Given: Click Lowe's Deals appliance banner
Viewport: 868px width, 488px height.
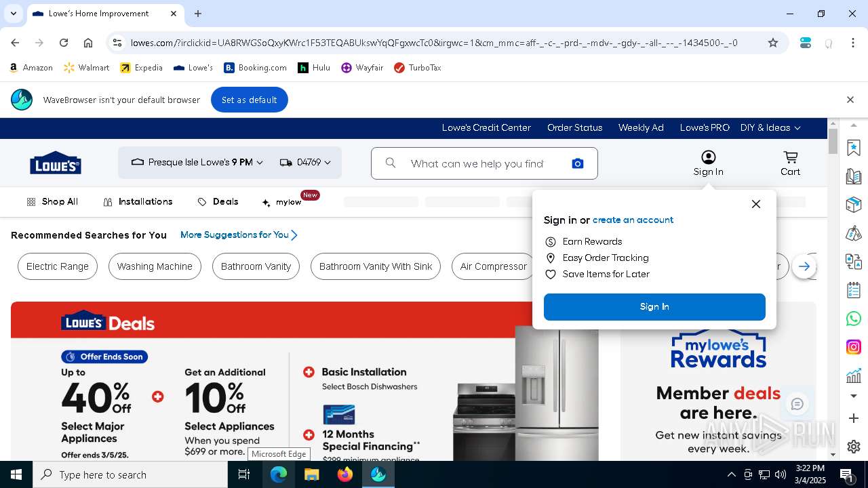Looking at the screenshot, I should tap(305, 381).
